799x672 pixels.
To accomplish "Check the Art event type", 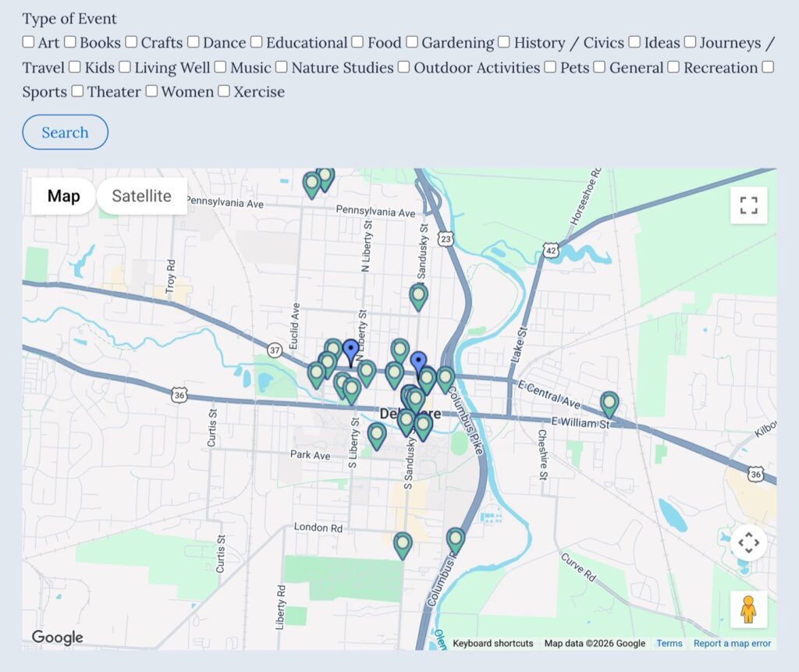I will [29, 42].
